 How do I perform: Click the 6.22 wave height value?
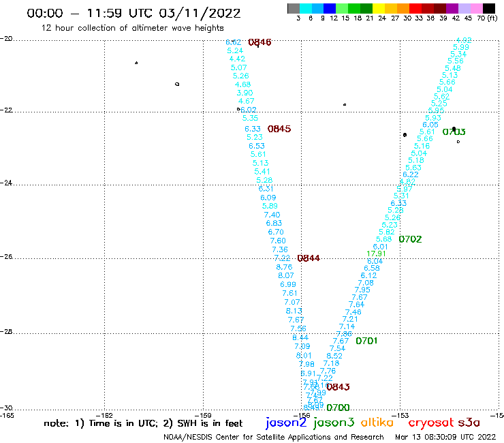point(411,174)
